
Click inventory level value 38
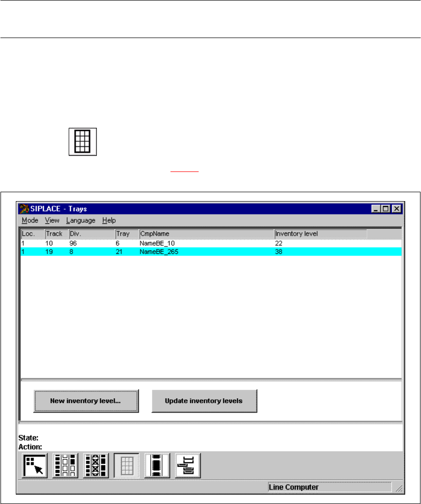click(x=279, y=252)
